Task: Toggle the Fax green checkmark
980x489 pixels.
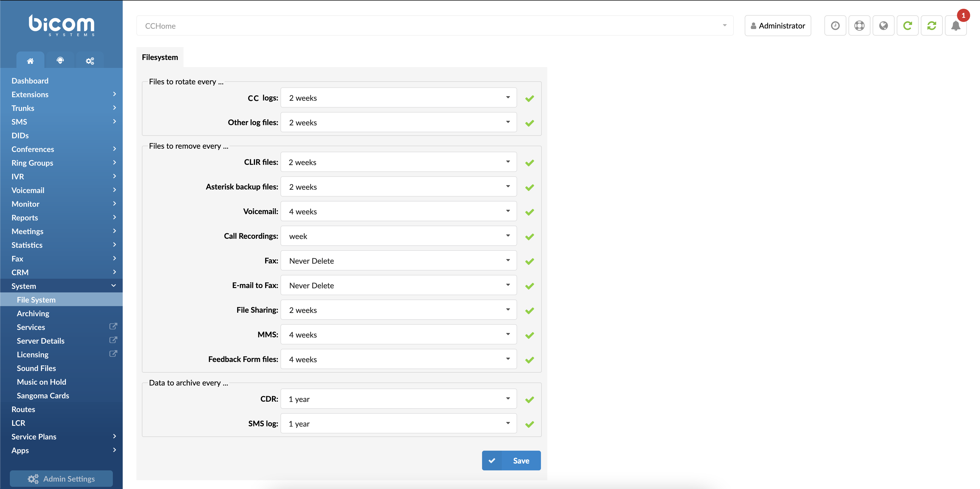Action: coord(529,261)
